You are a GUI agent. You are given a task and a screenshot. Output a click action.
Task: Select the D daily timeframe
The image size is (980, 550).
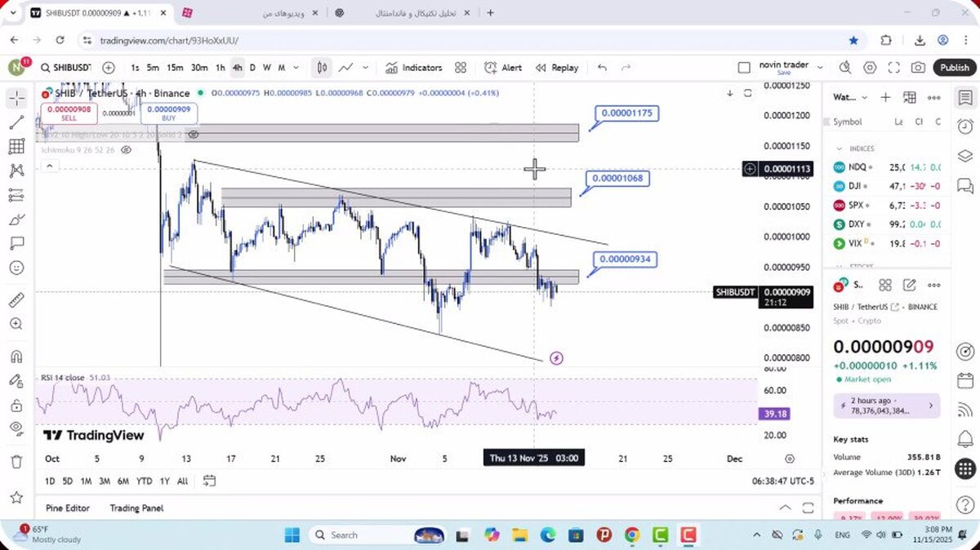[252, 68]
